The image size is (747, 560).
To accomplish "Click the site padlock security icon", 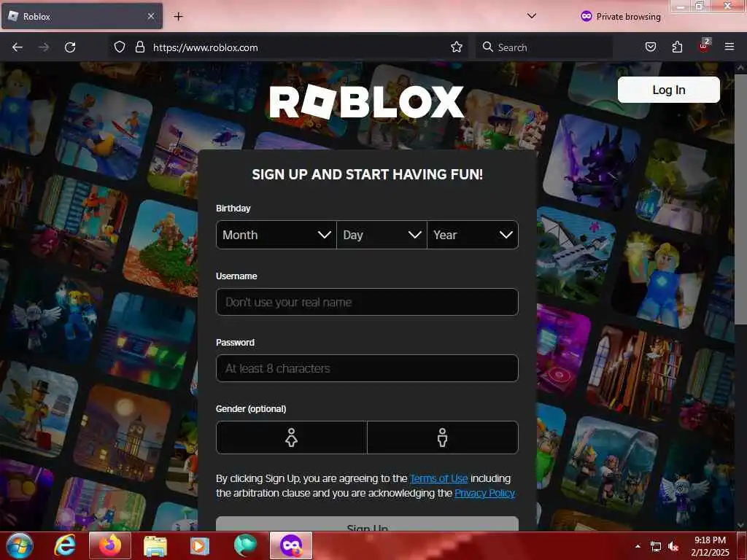I will coord(139,47).
